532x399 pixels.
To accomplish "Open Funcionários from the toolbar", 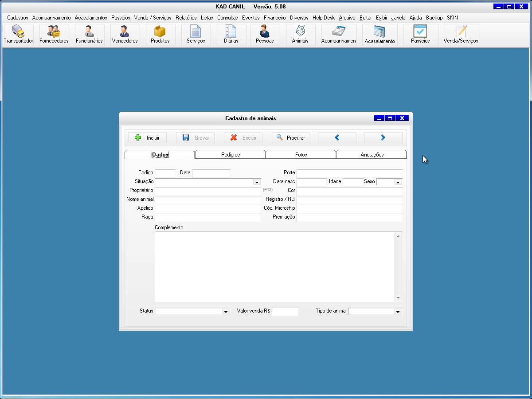I will [89, 35].
